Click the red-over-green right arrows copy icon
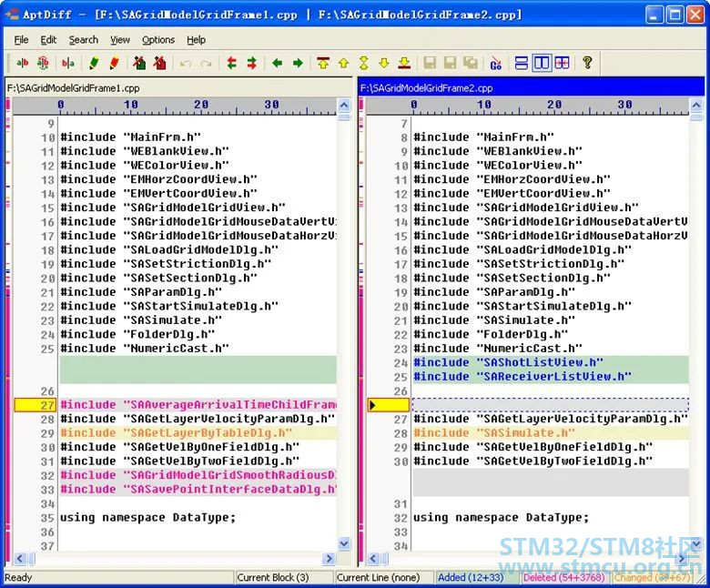Viewport: 710px width, 588px height. (252, 63)
